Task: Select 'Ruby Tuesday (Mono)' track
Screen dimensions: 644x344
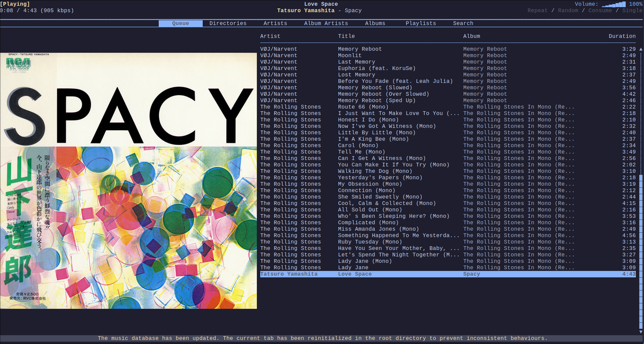Action: (448, 242)
